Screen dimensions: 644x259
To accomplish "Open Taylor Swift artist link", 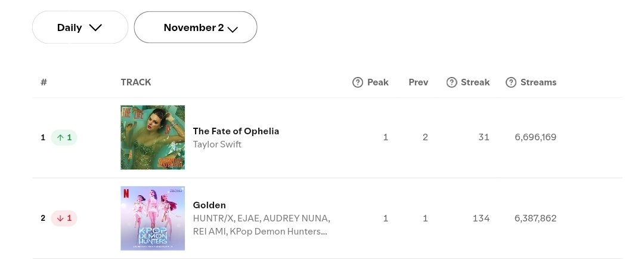I will [x=217, y=144].
